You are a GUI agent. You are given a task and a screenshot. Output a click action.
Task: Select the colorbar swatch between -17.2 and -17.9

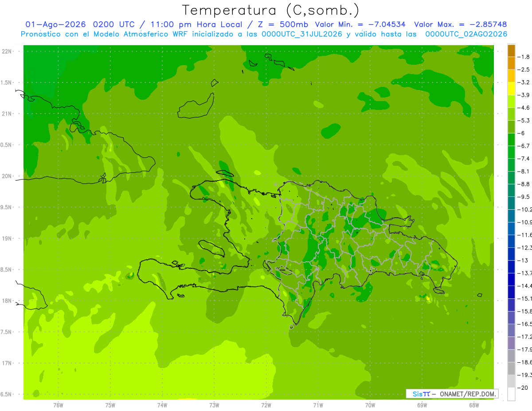511,343
